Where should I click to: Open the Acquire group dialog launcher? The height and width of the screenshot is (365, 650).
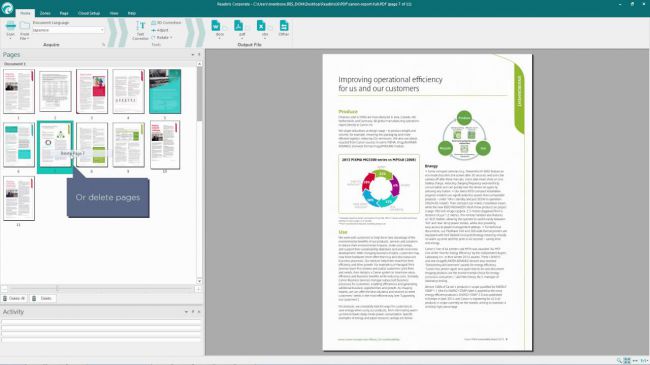point(104,44)
